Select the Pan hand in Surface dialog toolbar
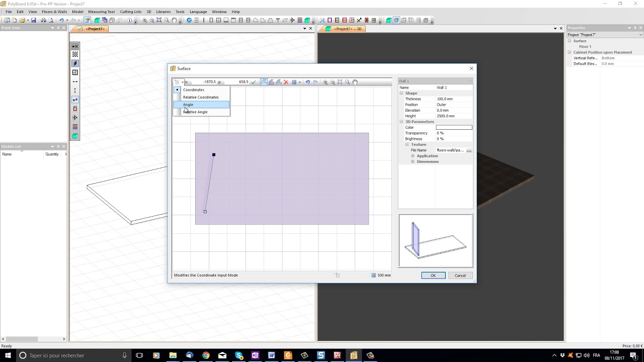Viewport: 644px width, 362px height. [x=355, y=82]
